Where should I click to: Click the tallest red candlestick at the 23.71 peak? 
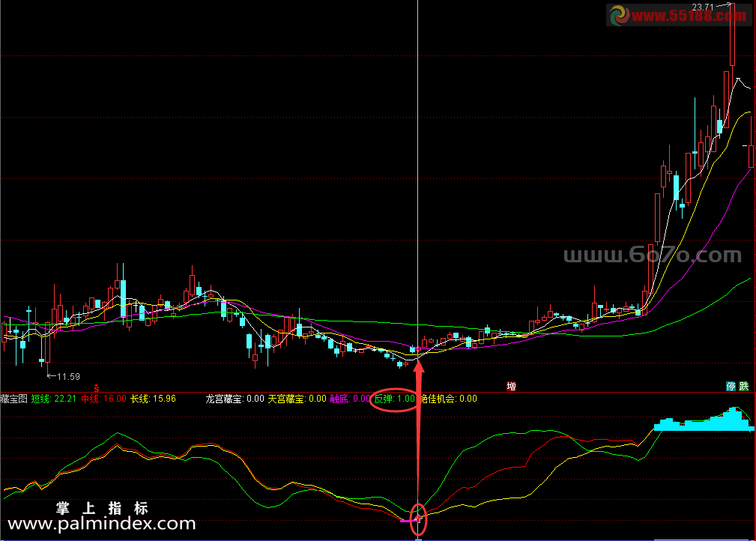point(732,34)
